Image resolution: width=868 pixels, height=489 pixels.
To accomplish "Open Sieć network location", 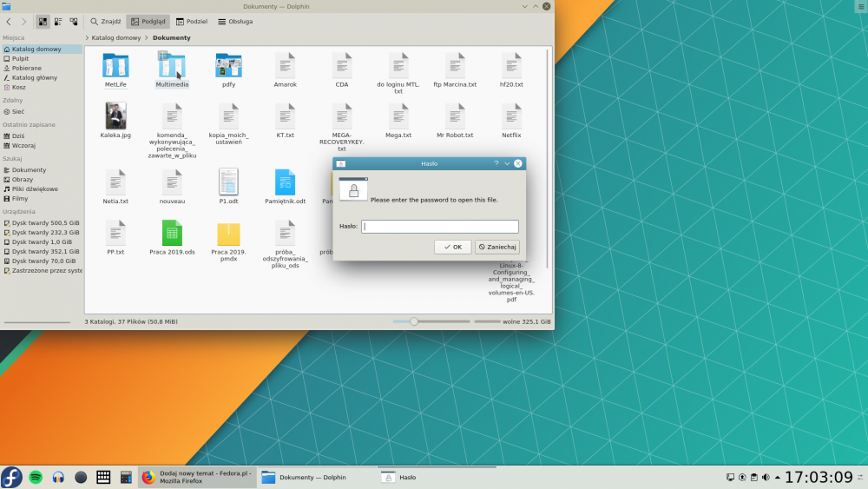I will 42,111.
